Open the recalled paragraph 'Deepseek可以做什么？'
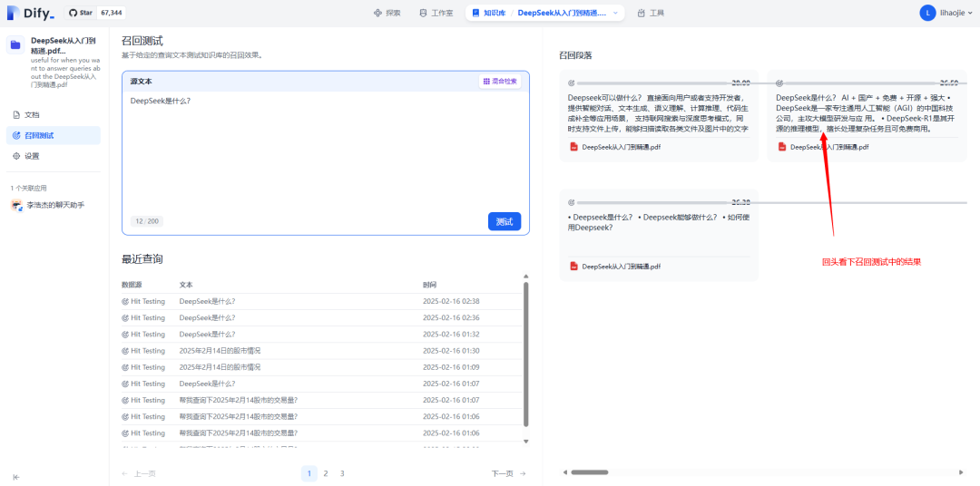980x486 pixels. [659, 116]
